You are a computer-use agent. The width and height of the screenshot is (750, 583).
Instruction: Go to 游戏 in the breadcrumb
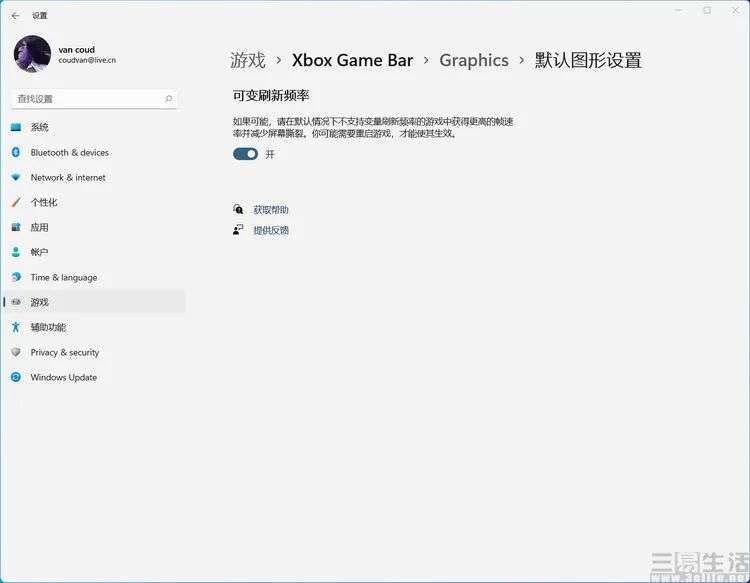pyautogui.click(x=248, y=61)
